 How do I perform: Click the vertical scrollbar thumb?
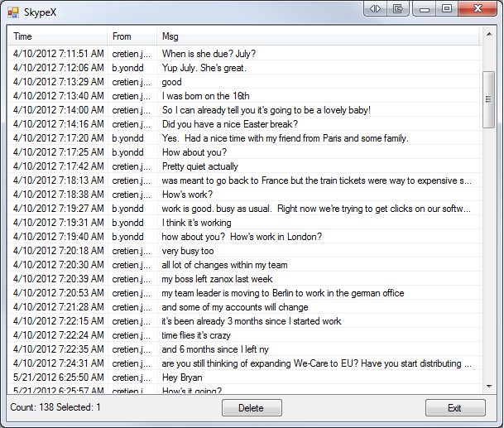(489, 99)
